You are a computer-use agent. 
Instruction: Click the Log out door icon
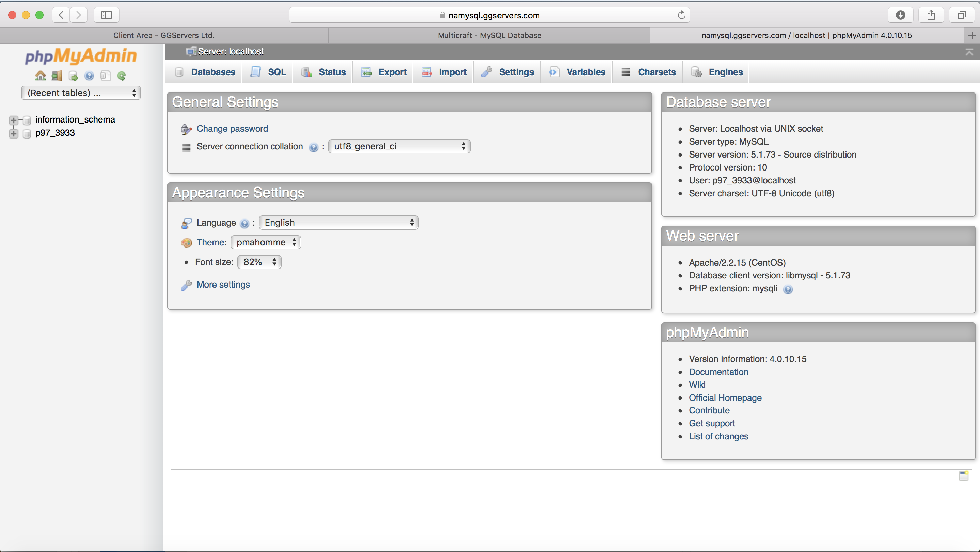click(x=57, y=76)
